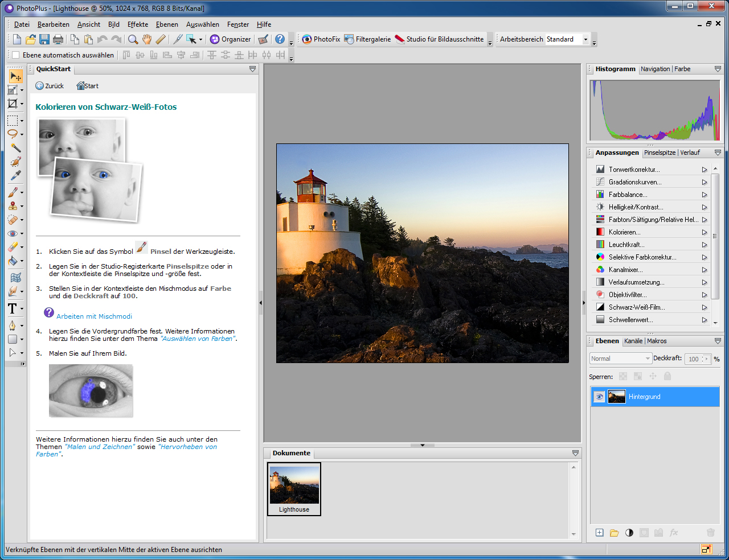This screenshot has width=729, height=560.
Task: Open the Histogramm panel options menu
Action: pyautogui.click(x=718, y=69)
